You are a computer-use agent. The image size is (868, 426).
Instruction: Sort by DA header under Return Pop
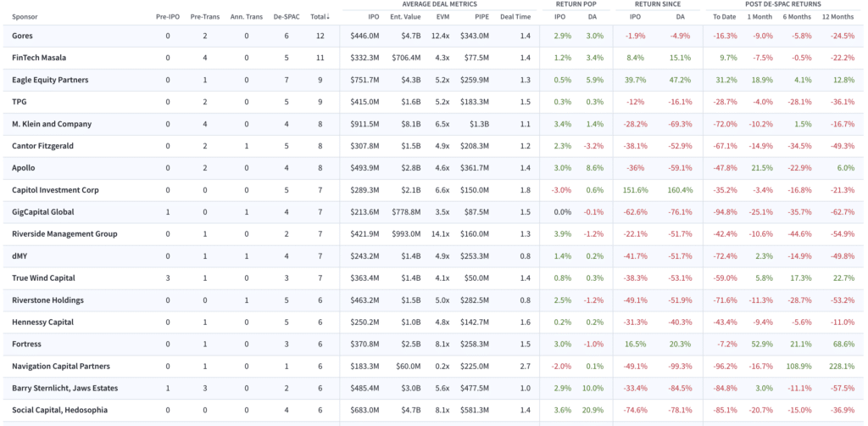[x=593, y=17]
